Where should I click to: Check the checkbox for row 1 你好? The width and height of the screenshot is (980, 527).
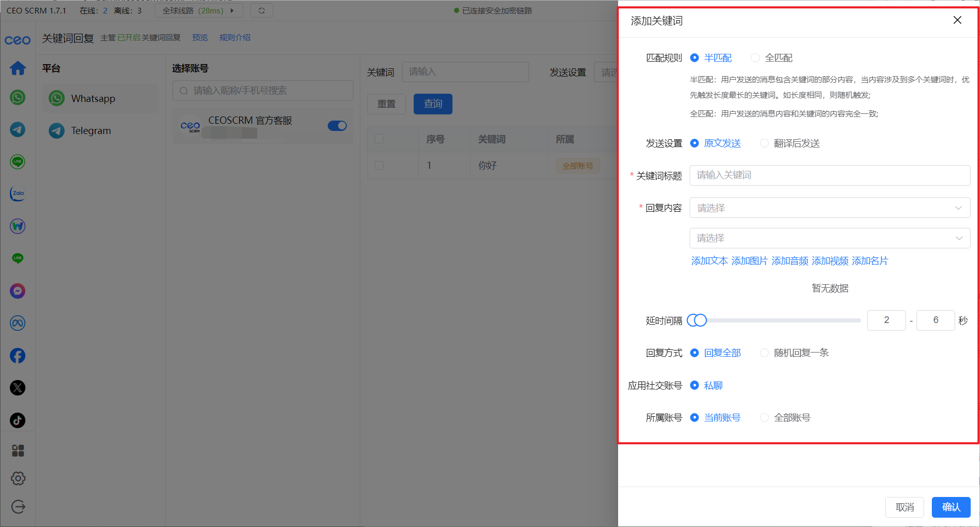379,165
